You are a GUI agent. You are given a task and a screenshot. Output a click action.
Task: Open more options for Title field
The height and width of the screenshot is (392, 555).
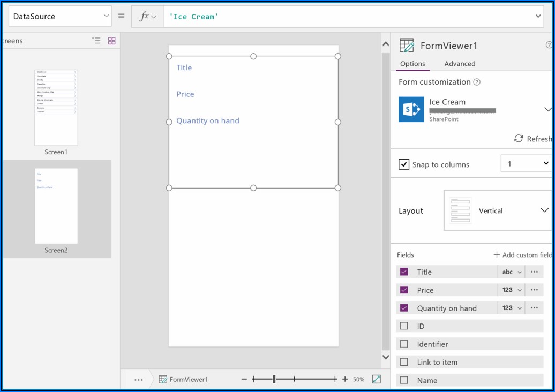[x=534, y=272]
